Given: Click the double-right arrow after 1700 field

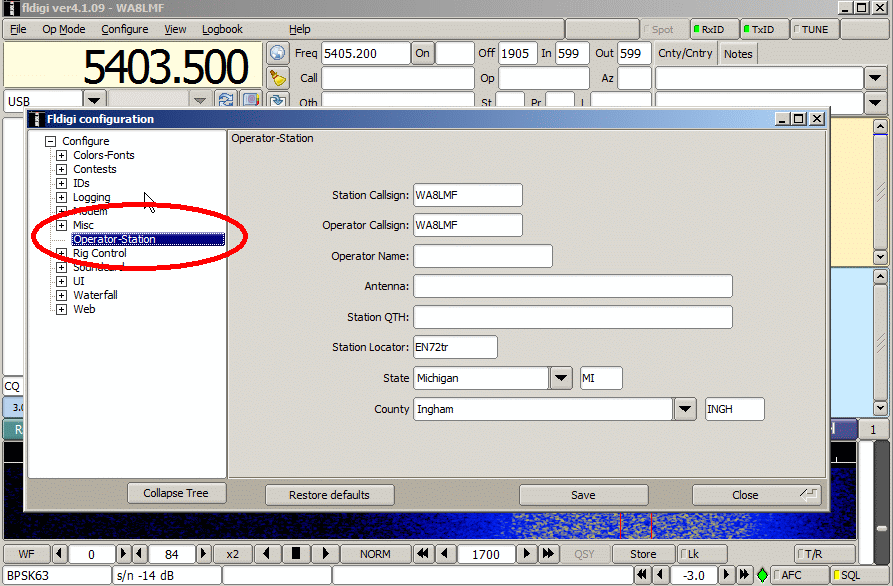Looking at the screenshot, I should tap(548, 554).
